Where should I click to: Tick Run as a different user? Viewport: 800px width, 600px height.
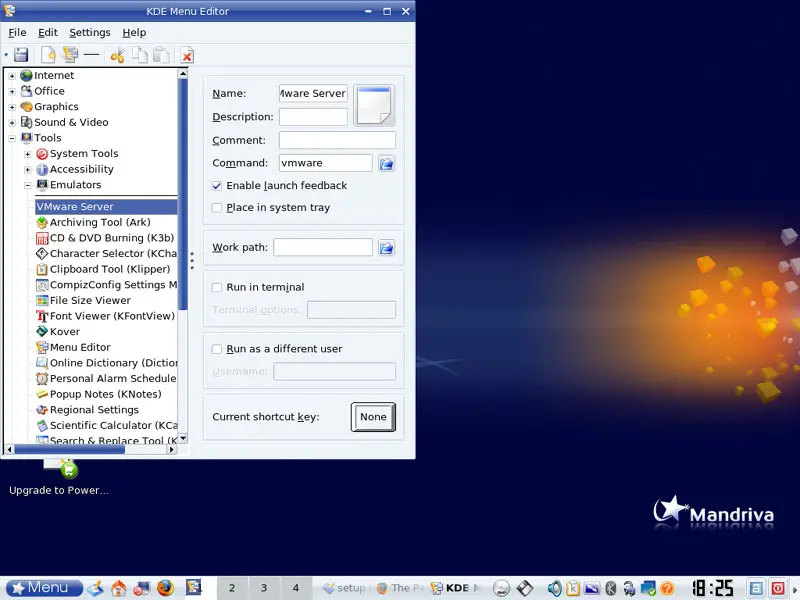[x=217, y=349]
